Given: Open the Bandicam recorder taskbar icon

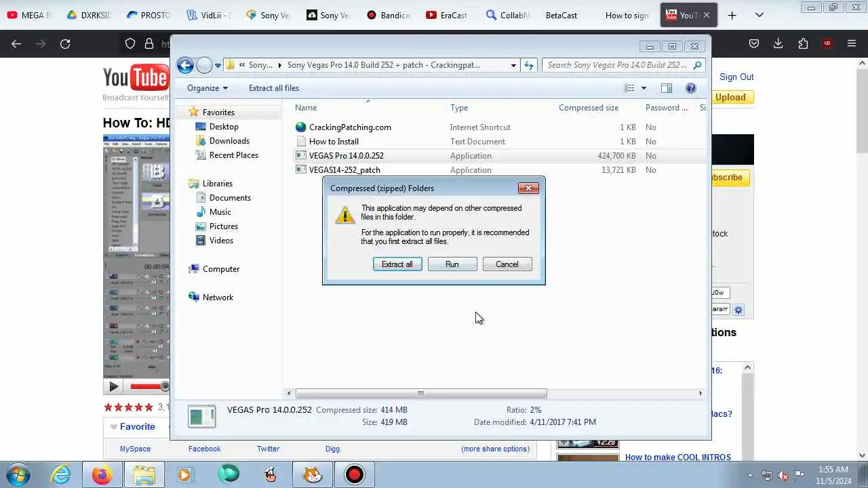Looking at the screenshot, I should coord(354,475).
